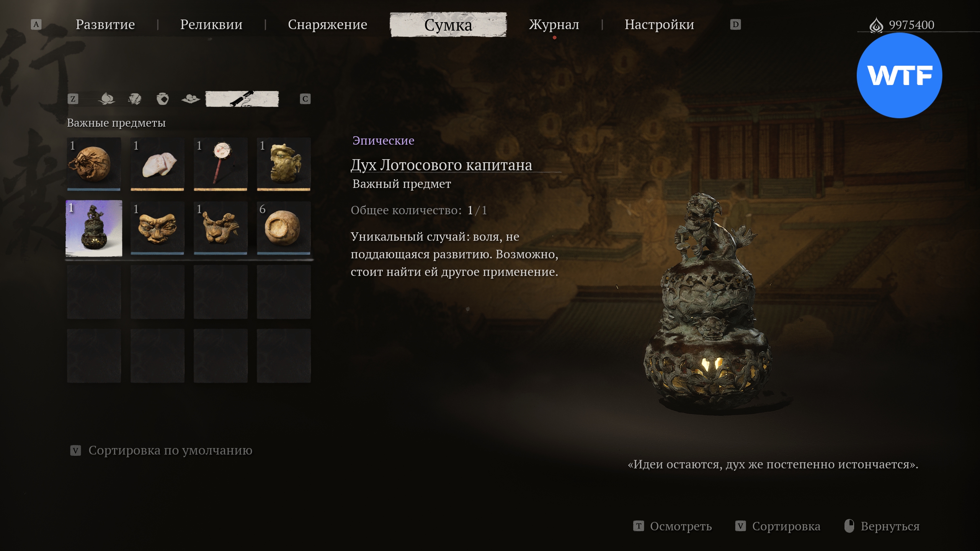Select the lotus flower bag category icon
This screenshot has height=551, width=980.
[106, 99]
